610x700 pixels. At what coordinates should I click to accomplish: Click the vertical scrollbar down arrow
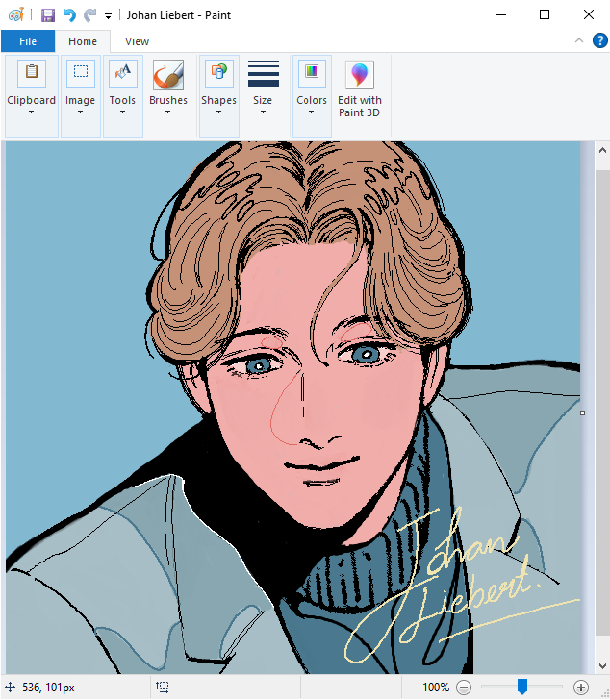pos(602,666)
